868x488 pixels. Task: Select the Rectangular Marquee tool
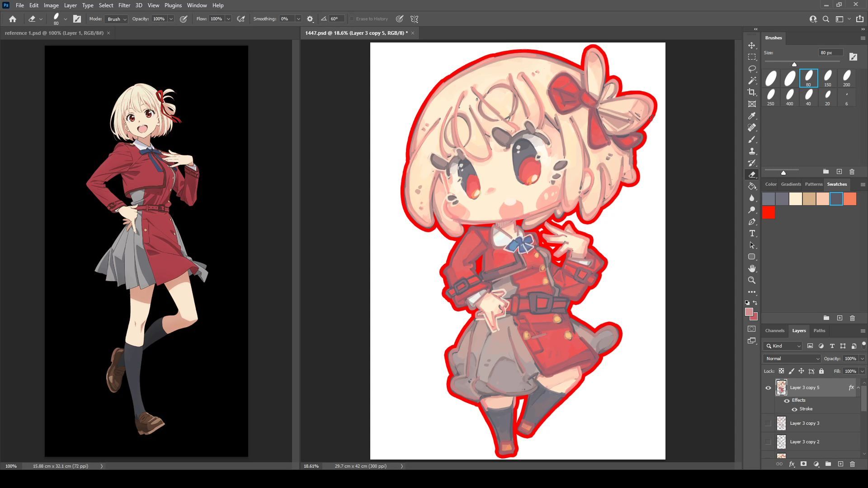[752, 57]
